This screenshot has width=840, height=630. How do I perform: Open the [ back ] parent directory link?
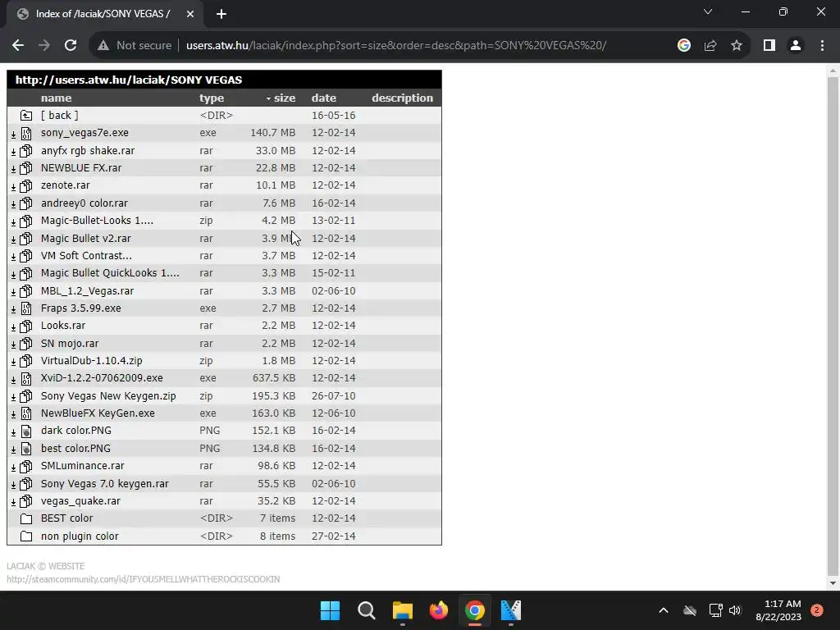tap(59, 115)
